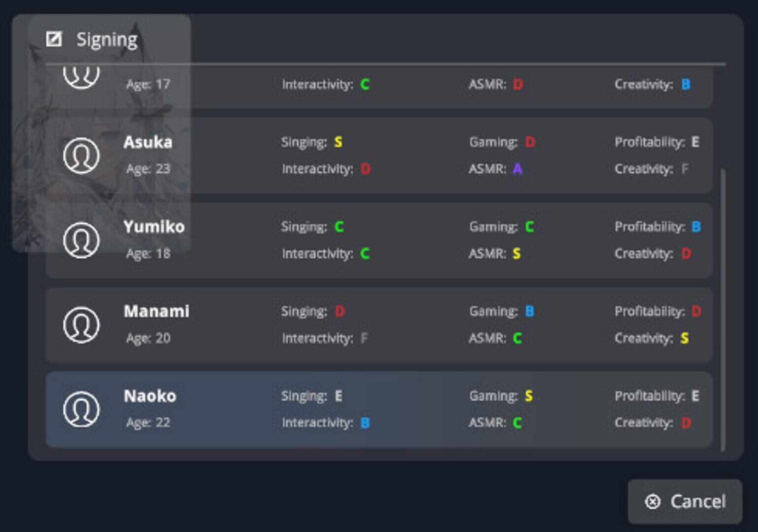Viewport: 758px width, 532px height.
Task: Click Naoko's yellow S Gaming grade
Action: [x=529, y=396]
